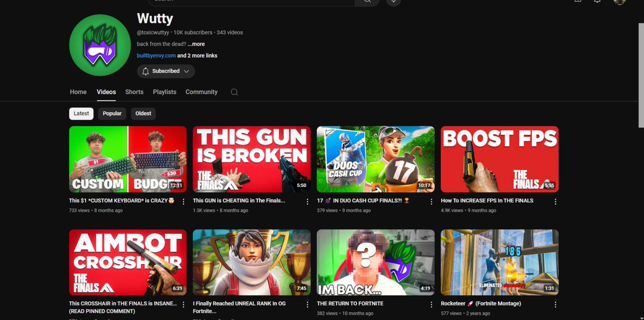Play the Fortnite trophies character thumbnail
644x320 pixels.
click(252, 263)
